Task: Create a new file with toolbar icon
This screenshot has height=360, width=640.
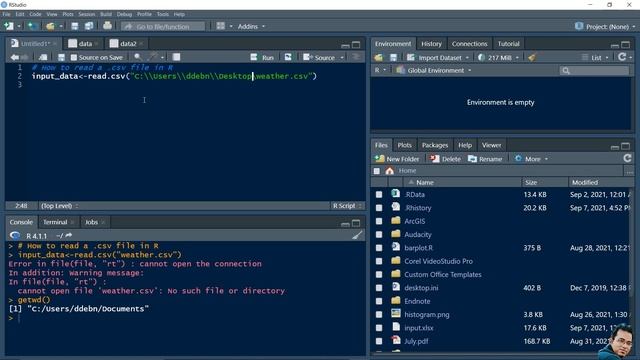Action: 9,26
